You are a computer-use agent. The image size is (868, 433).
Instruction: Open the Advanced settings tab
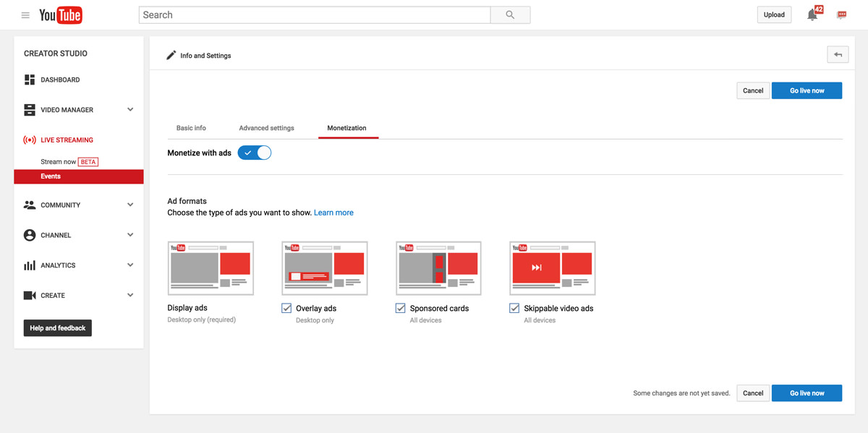click(x=266, y=128)
